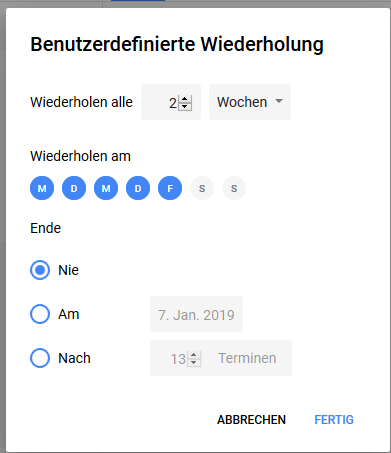Cancel with the ABBRECHEN button
391x453 pixels.
pyautogui.click(x=252, y=420)
